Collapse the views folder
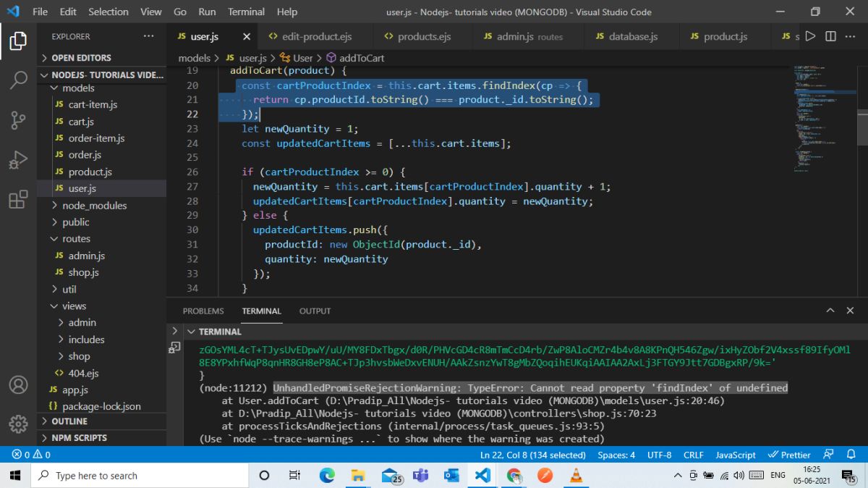The width and height of the screenshot is (868, 488). click(101, 306)
